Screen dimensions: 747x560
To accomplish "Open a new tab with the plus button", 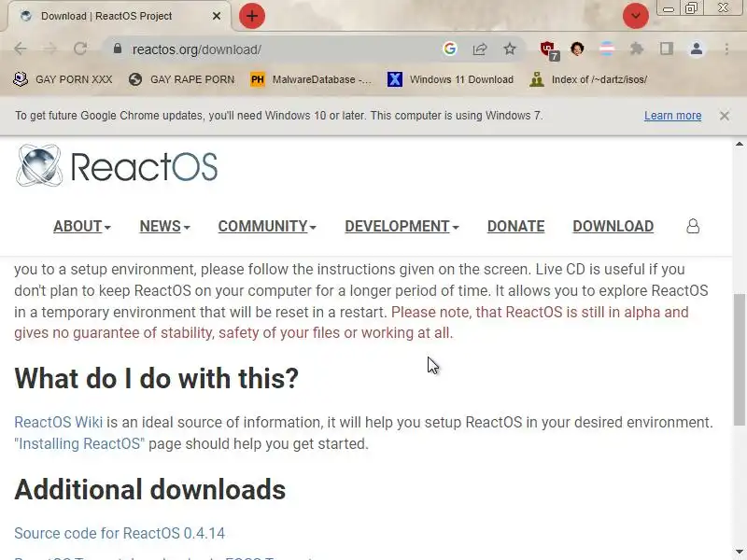I will [x=251, y=16].
